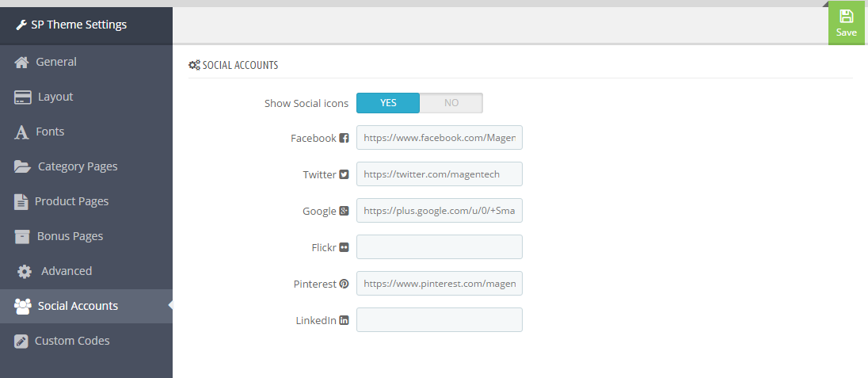This screenshot has height=378, width=868.
Task: Click the Twitter field label
Action: pos(319,174)
